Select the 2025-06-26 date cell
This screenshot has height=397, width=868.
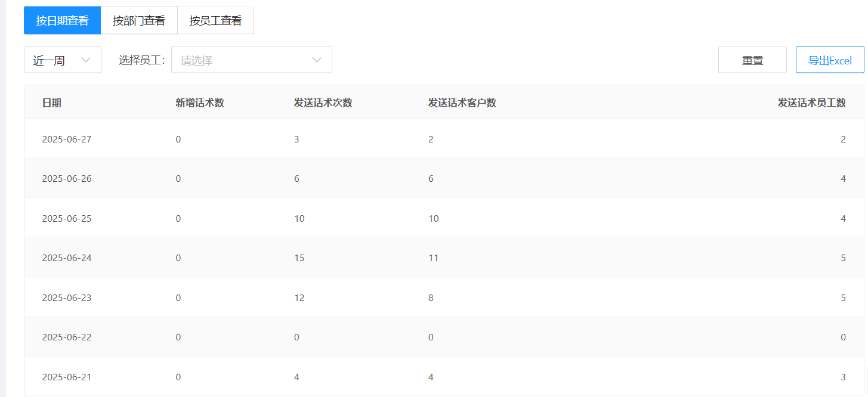pos(67,179)
